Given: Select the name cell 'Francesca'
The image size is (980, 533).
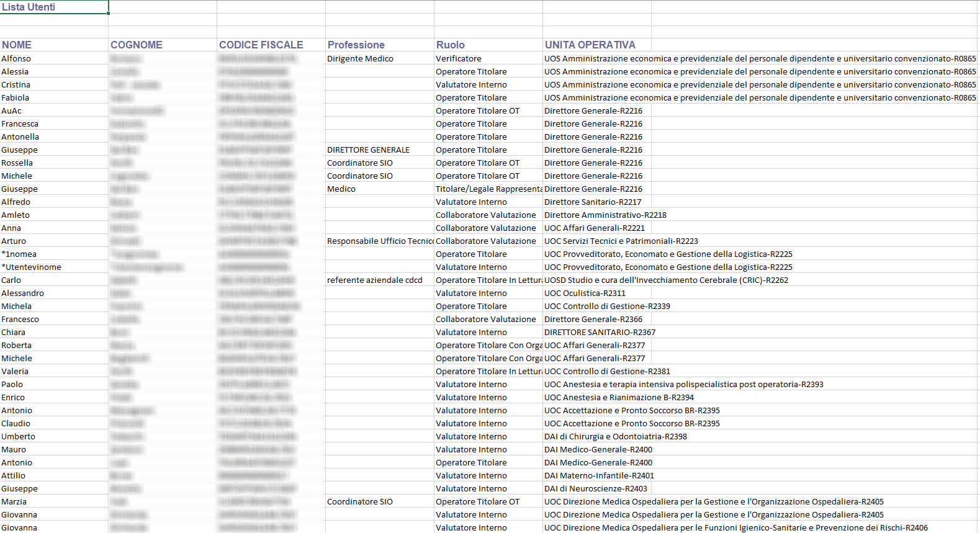Looking at the screenshot, I should [x=54, y=123].
